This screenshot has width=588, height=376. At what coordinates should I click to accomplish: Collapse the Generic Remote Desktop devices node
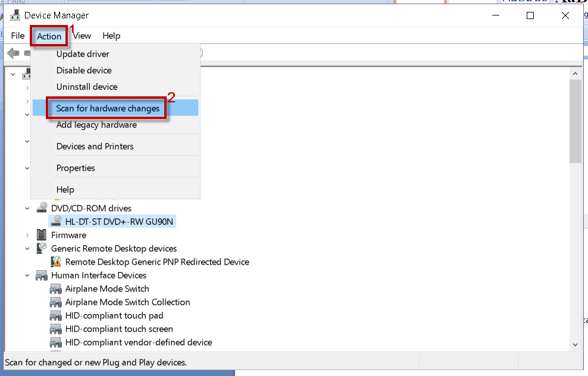[27, 248]
